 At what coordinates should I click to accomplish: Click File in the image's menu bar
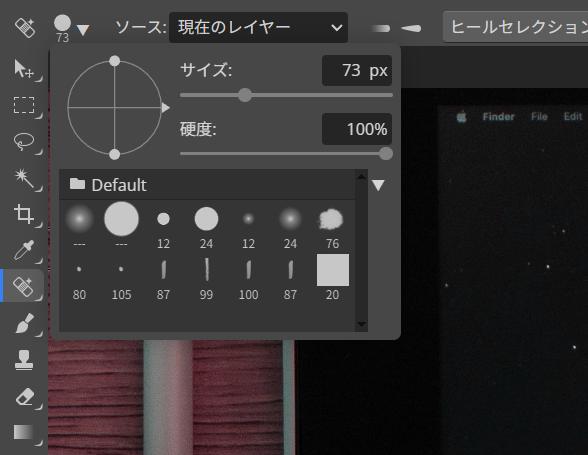[539, 117]
